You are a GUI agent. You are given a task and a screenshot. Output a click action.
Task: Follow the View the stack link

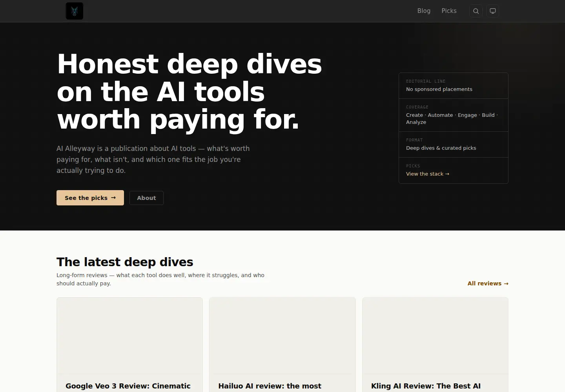(x=428, y=174)
